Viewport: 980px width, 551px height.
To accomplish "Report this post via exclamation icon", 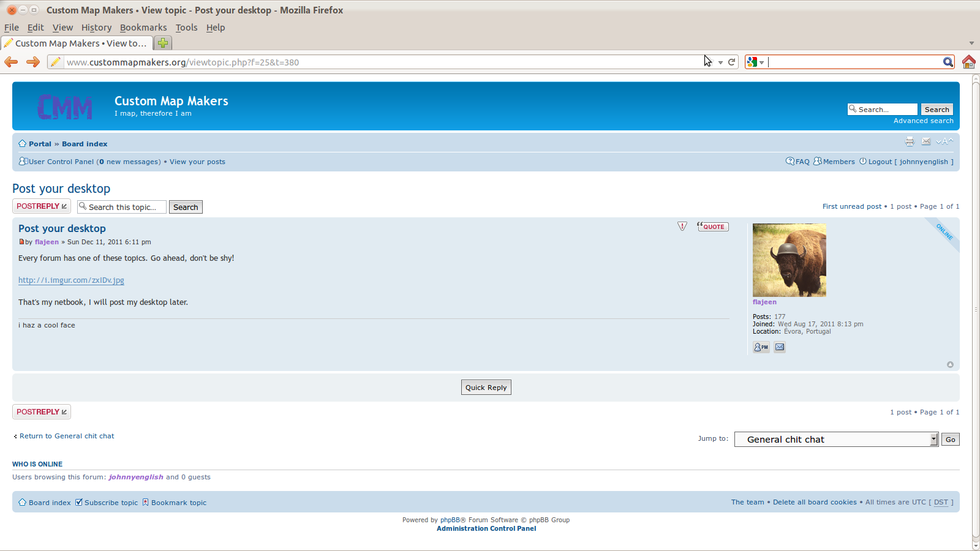I will pos(682,227).
